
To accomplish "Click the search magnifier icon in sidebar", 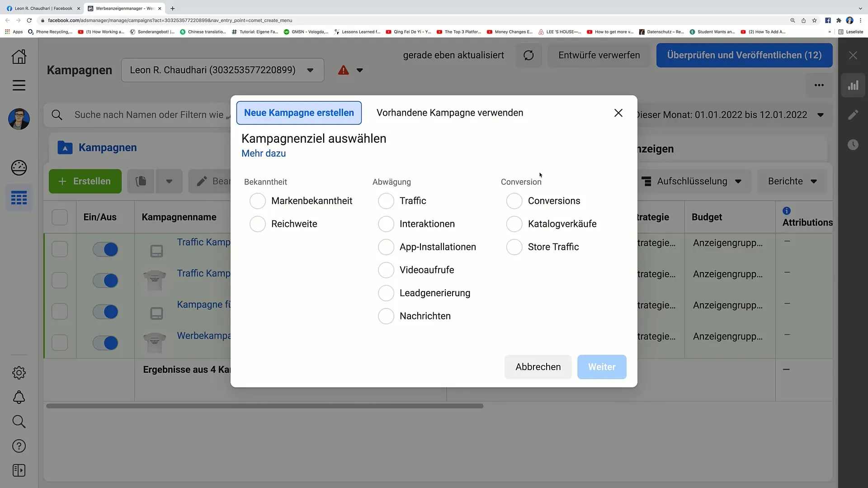I will [x=19, y=421].
